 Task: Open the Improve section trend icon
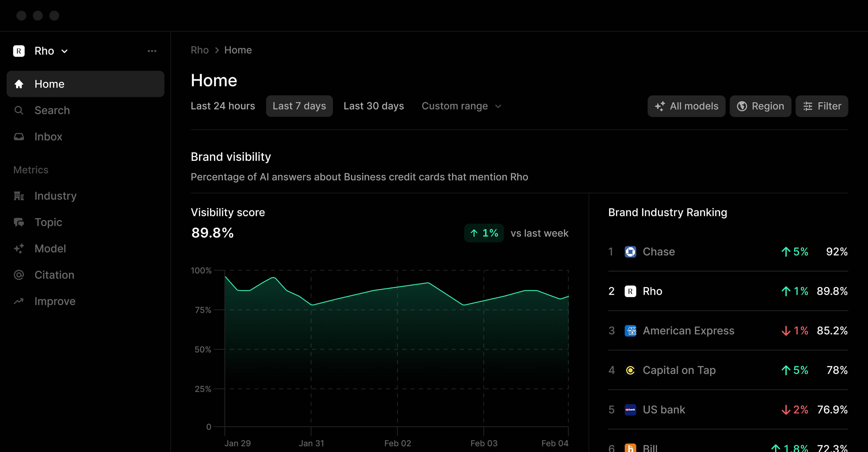19,301
